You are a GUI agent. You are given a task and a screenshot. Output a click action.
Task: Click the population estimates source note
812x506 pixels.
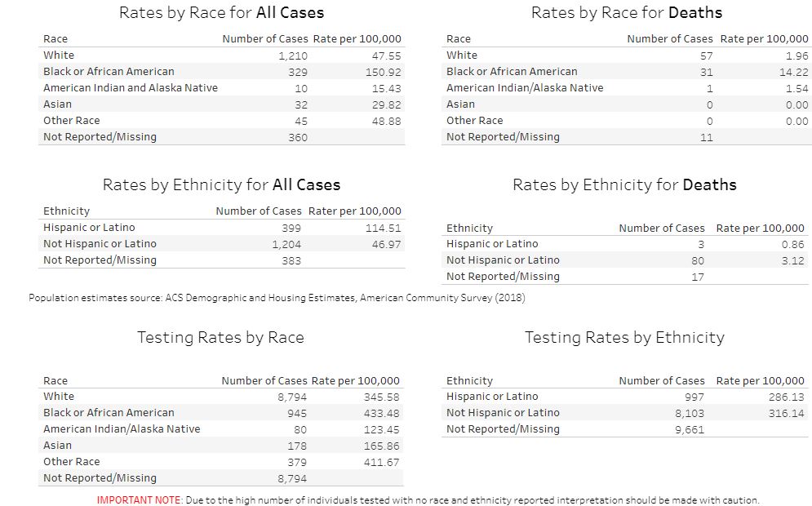(x=277, y=298)
